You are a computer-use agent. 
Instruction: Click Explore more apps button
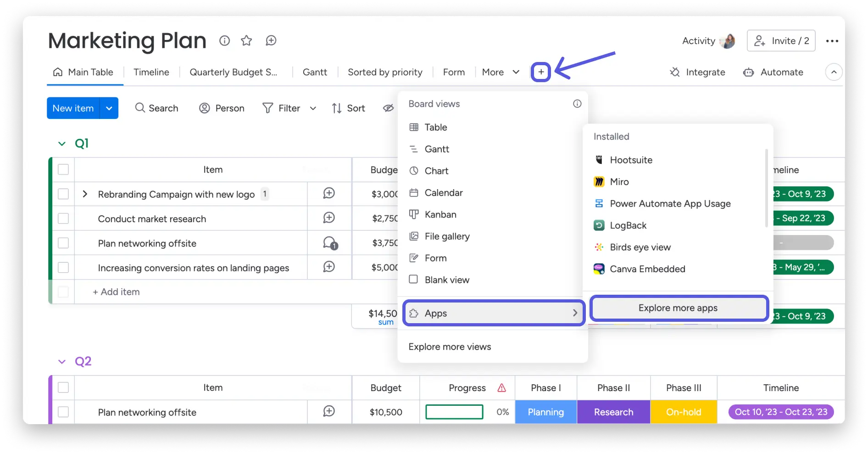tap(679, 308)
